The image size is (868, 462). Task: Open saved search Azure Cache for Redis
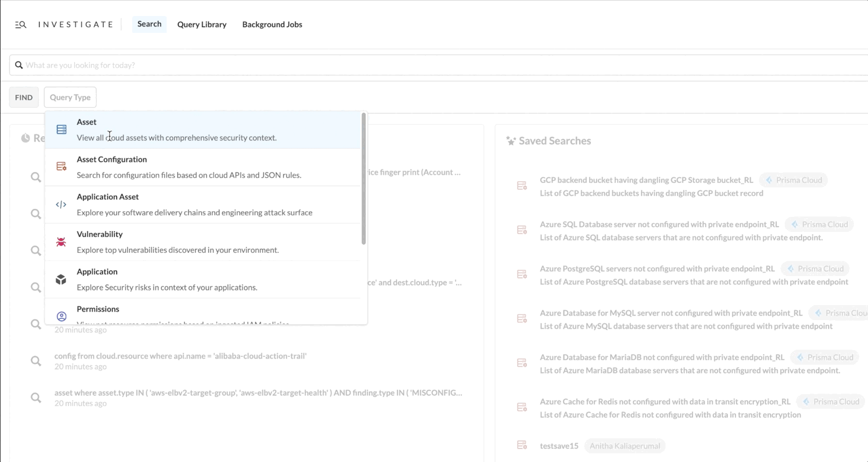(665, 401)
